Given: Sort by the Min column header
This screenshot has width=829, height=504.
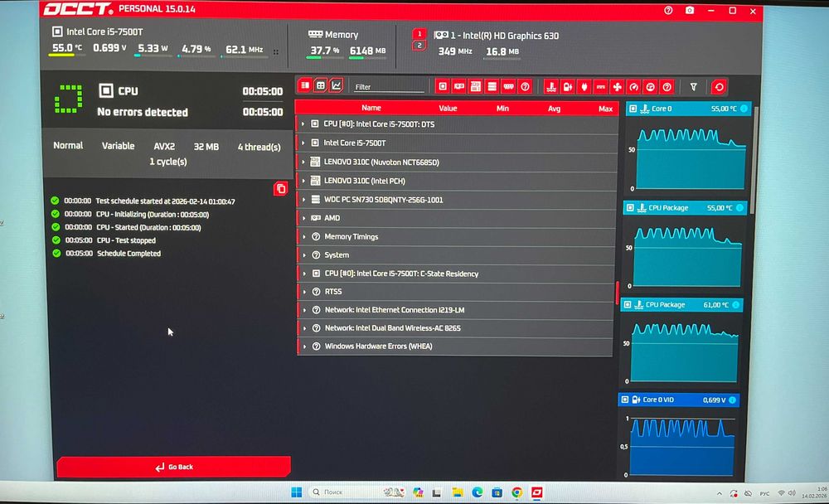Looking at the screenshot, I should coord(502,108).
